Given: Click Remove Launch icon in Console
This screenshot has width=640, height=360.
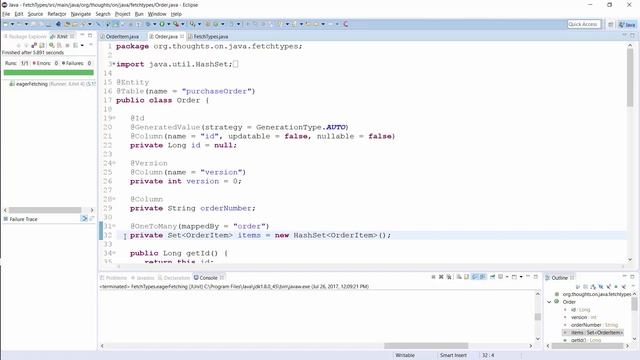Looking at the screenshot, I should tap(441, 277).
